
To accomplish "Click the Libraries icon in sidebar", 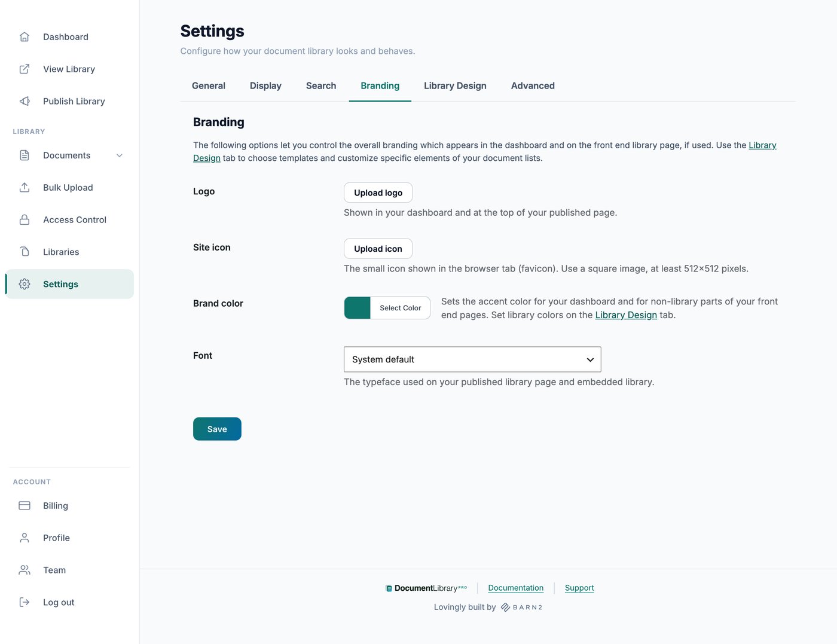I will [25, 252].
